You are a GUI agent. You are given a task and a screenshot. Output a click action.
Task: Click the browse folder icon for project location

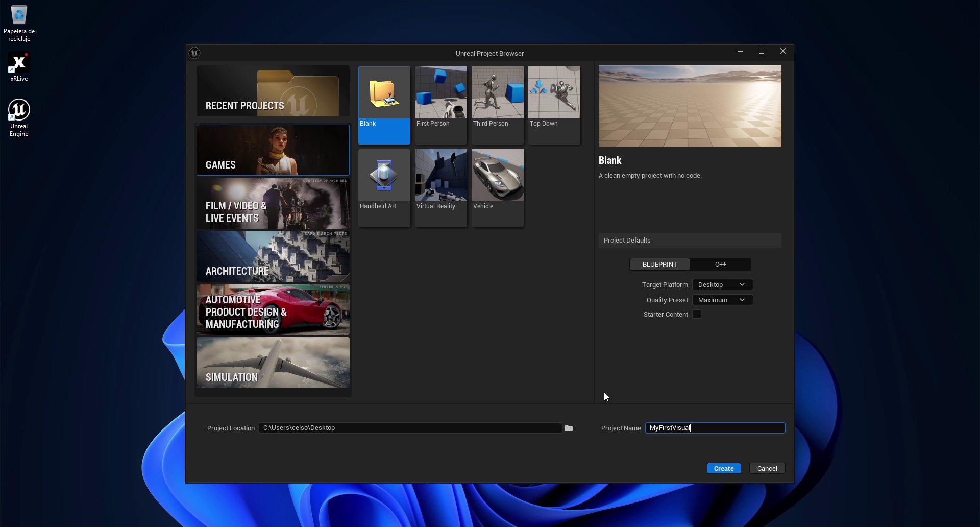pyautogui.click(x=569, y=428)
